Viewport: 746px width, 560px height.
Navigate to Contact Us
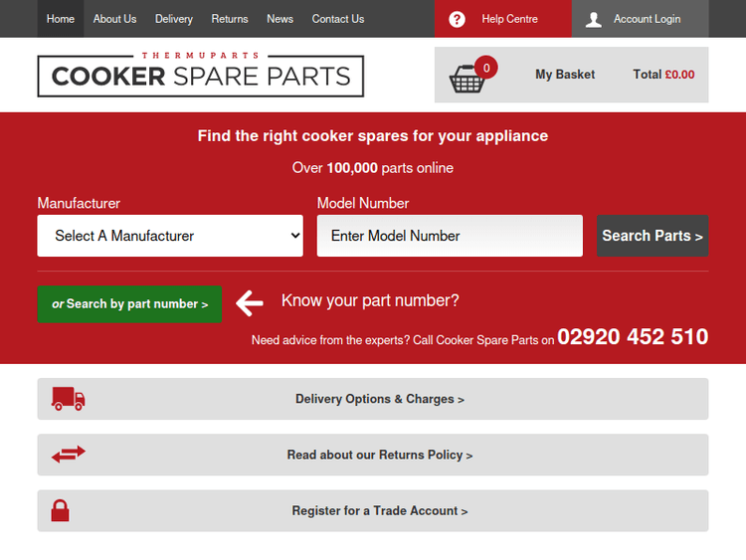(338, 19)
